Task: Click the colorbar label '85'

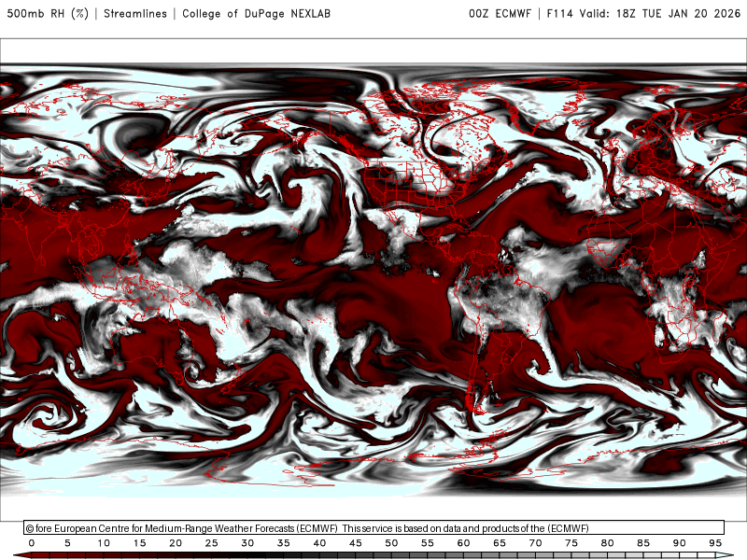Action: [643, 543]
